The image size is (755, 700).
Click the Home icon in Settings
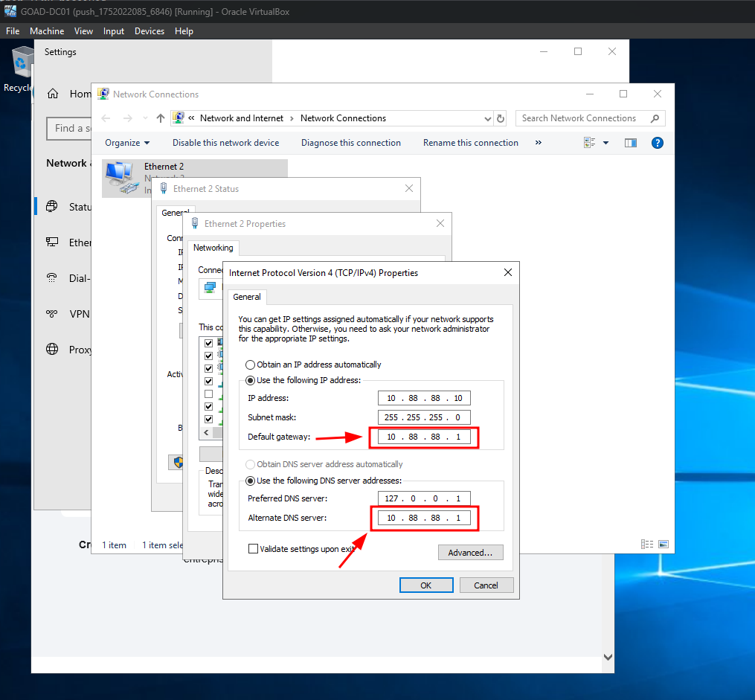(x=53, y=94)
